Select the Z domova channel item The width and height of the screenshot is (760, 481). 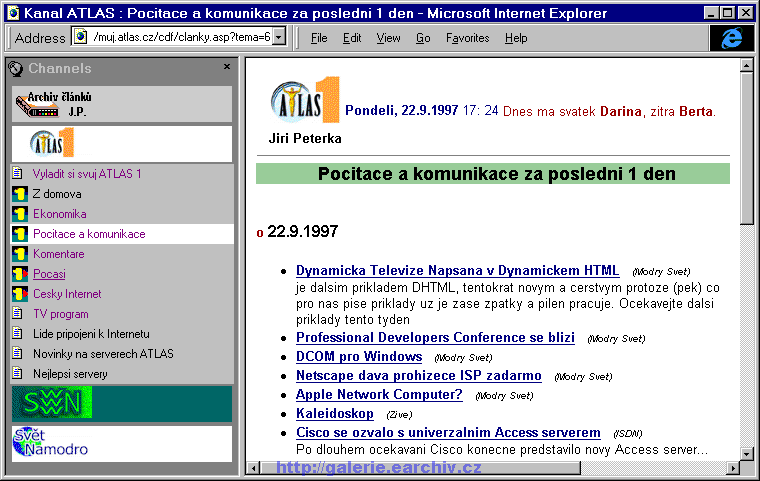(57, 194)
